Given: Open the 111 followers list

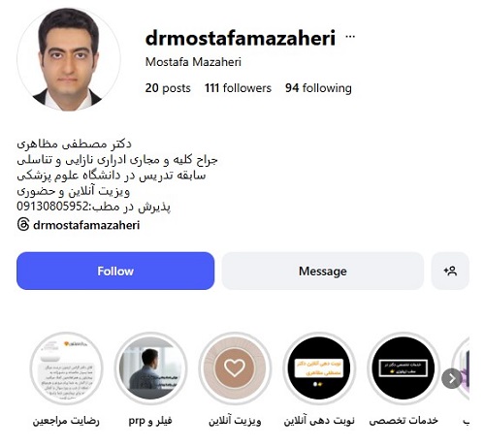Looking at the screenshot, I should click(238, 88).
